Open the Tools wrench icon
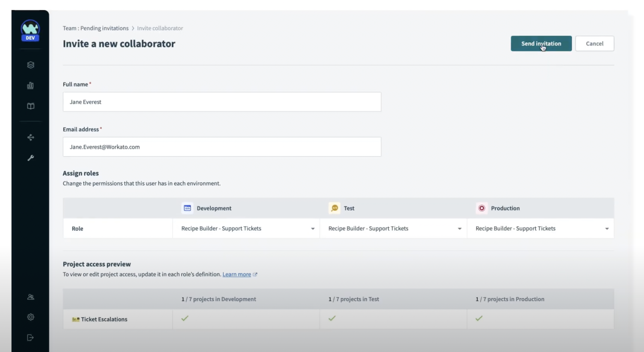This screenshot has height=352, width=644. 31,158
